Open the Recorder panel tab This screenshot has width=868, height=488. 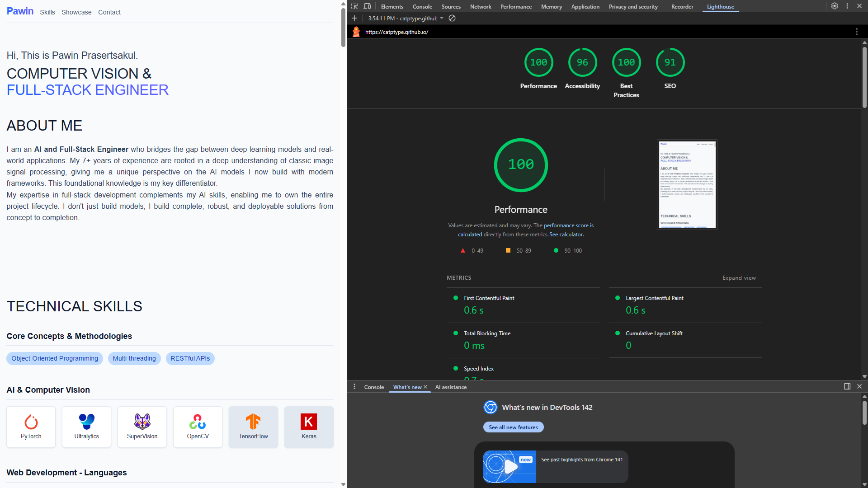[682, 6]
